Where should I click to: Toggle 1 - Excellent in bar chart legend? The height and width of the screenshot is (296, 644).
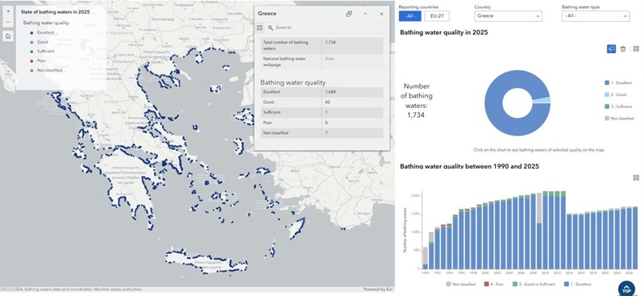pos(577,284)
